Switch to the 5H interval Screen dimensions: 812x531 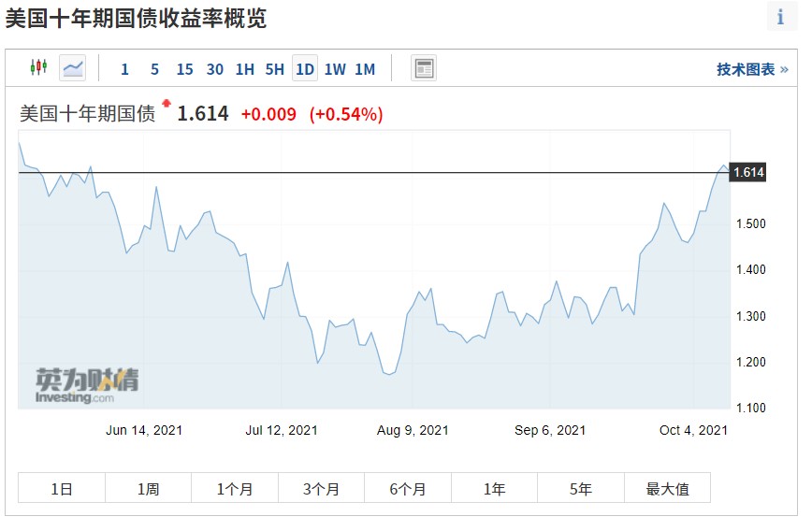[x=274, y=69]
